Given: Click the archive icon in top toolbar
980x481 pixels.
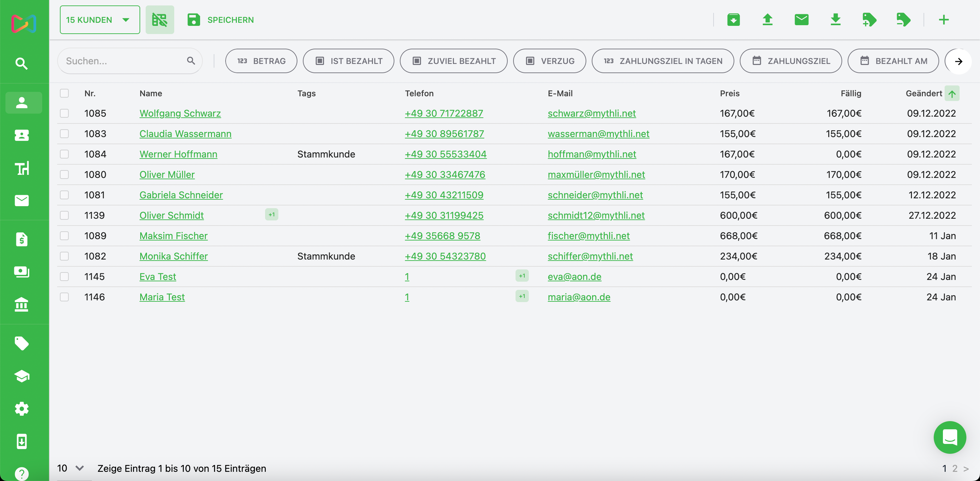Looking at the screenshot, I should click(x=733, y=20).
